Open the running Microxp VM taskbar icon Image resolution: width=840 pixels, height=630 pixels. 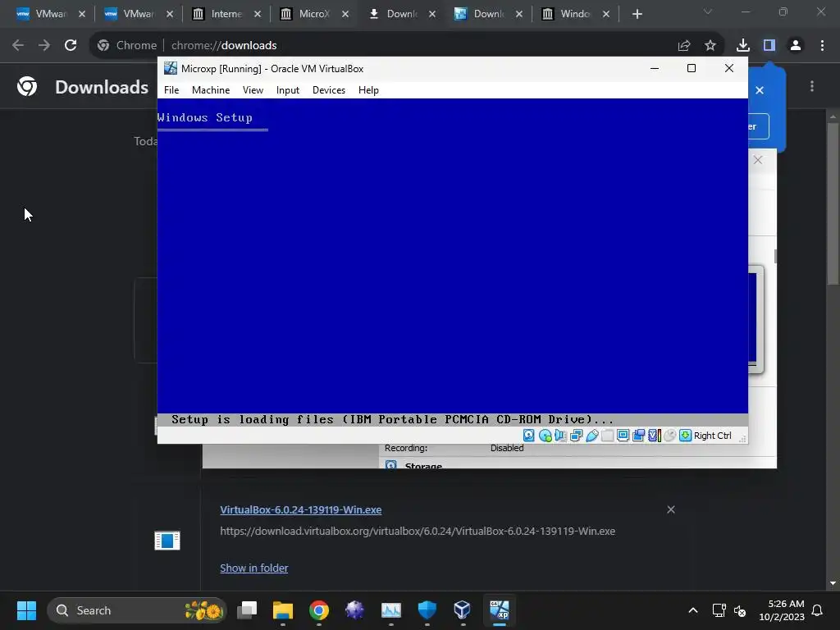pyautogui.click(x=499, y=610)
